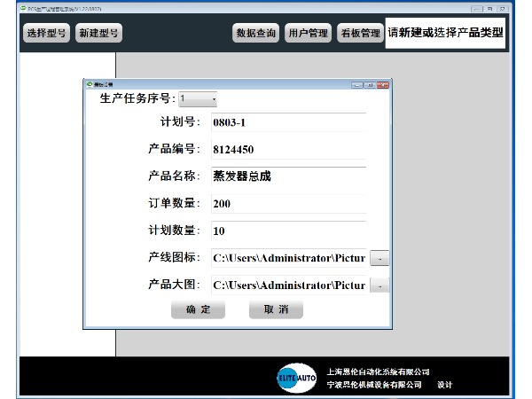Screen dimensions: 532x399
Task: Click the 计划数量 field containing 10
Action: pyautogui.click(x=289, y=231)
